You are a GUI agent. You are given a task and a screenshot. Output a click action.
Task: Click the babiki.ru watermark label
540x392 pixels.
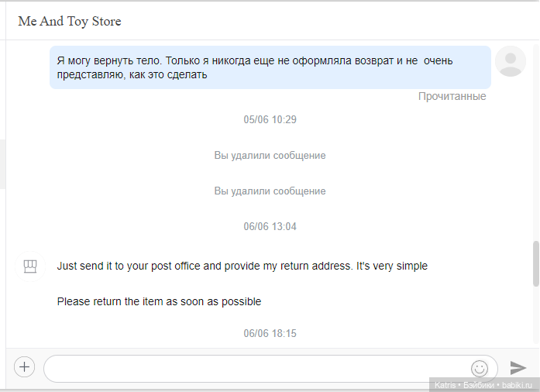click(484, 385)
